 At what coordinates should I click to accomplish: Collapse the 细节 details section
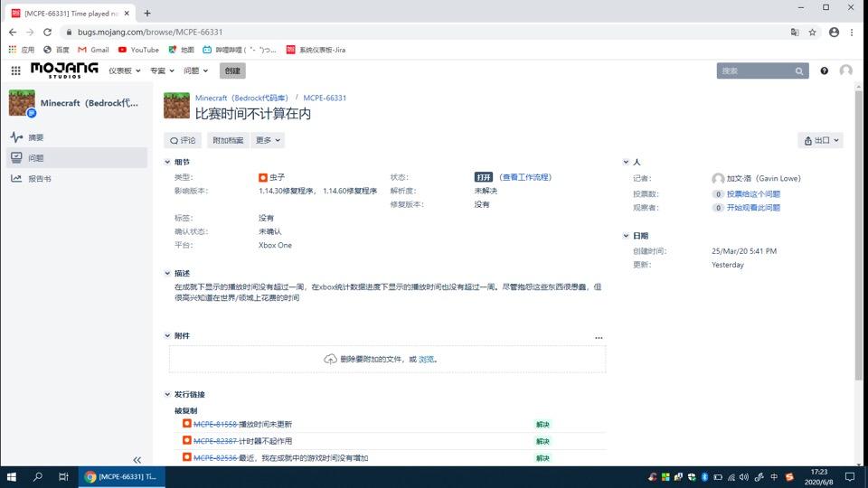click(167, 162)
